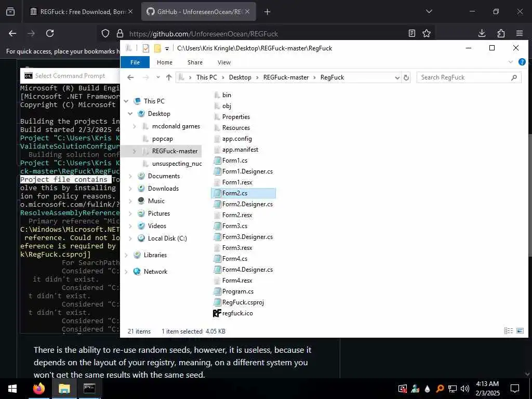Open Firefox from the taskbar
The image size is (532, 399).
click(38, 389)
